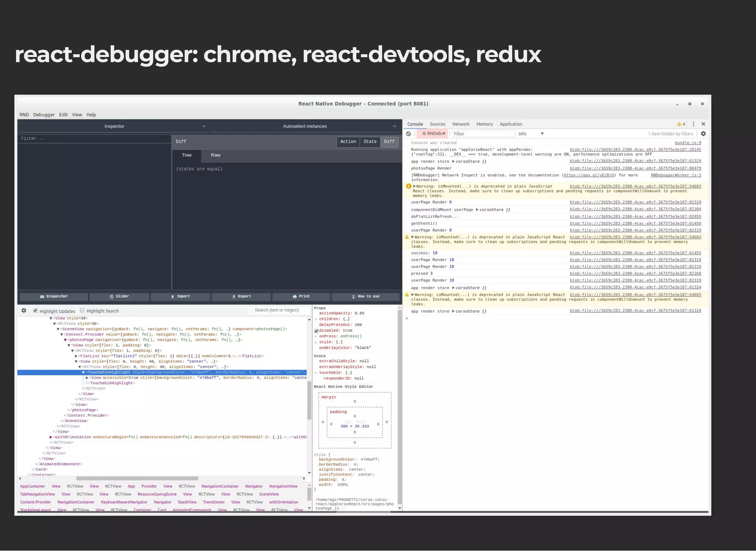Viewport: 756px width, 551px height.
Task: Click the Export button
Action: click(241, 296)
